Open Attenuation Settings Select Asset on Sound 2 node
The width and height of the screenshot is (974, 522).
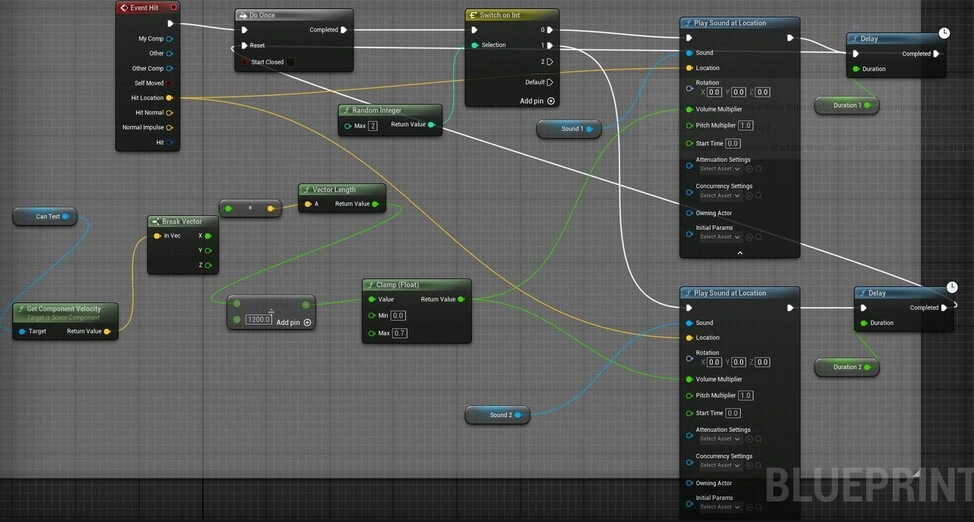(720, 439)
